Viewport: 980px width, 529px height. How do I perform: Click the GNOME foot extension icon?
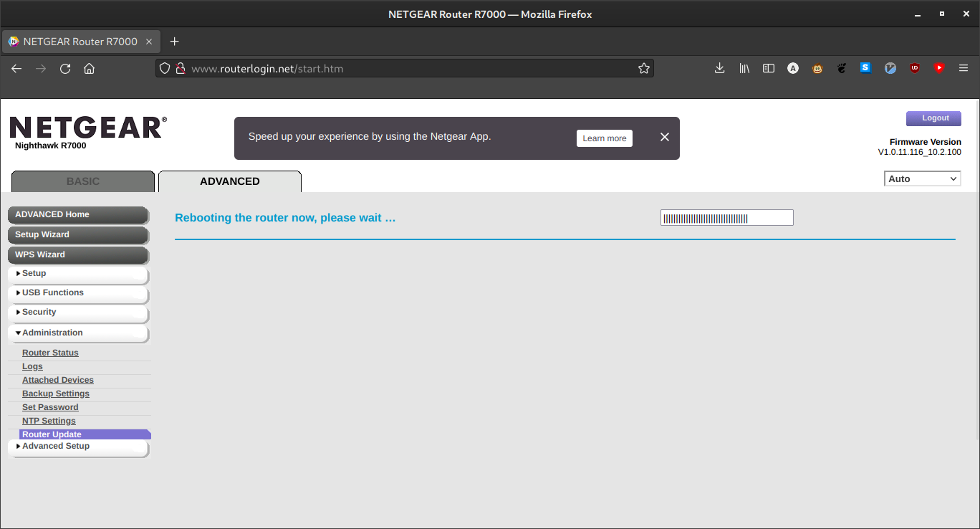click(x=842, y=68)
